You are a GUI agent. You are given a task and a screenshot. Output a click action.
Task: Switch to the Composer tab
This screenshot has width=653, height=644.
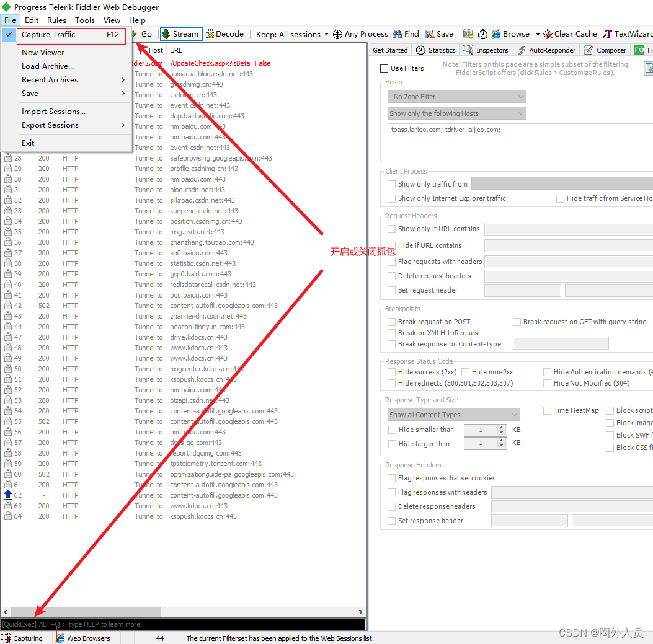pyautogui.click(x=605, y=50)
